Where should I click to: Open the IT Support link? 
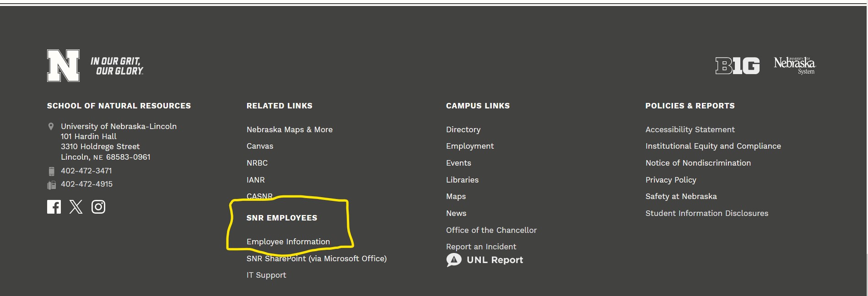pos(266,275)
